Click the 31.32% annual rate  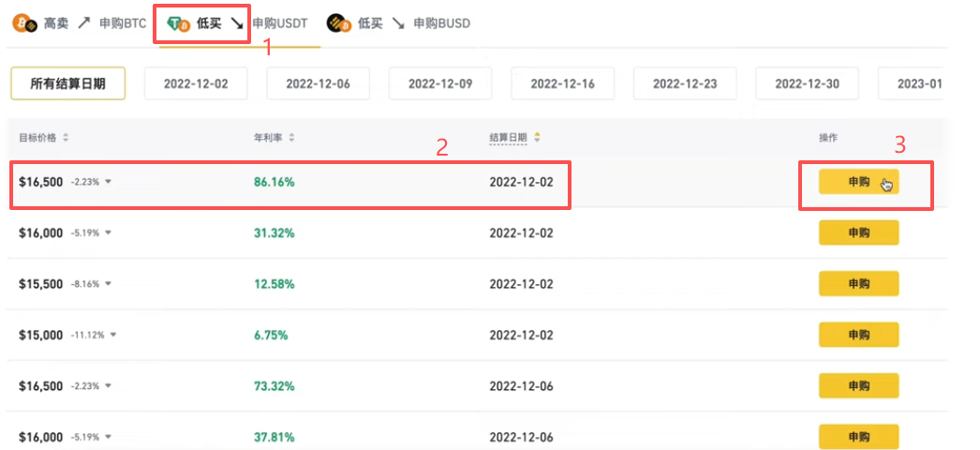(274, 233)
